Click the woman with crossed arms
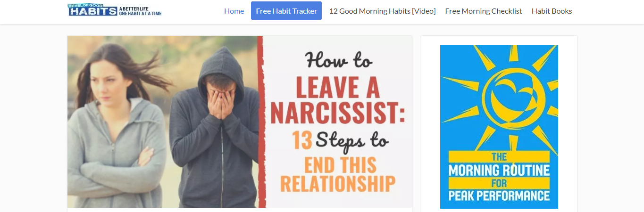The height and width of the screenshot is (212, 644). click(117, 127)
